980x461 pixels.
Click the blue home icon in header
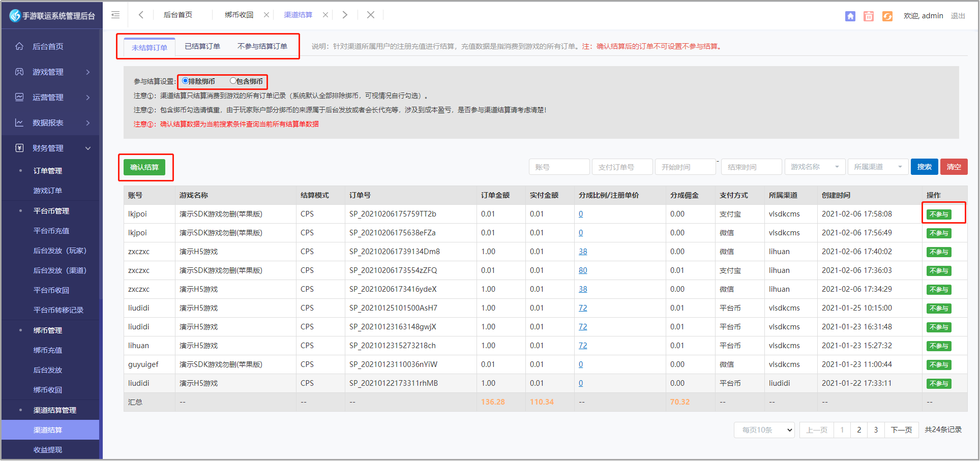click(850, 16)
